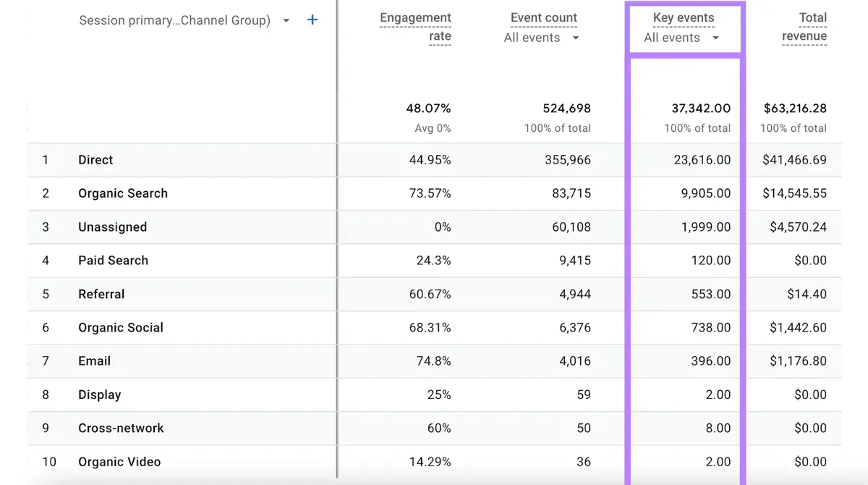The height and width of the screenshot is (485, 868).
Task: Click Organic Social revenue $1,442.60
Action: coord(798,327)
